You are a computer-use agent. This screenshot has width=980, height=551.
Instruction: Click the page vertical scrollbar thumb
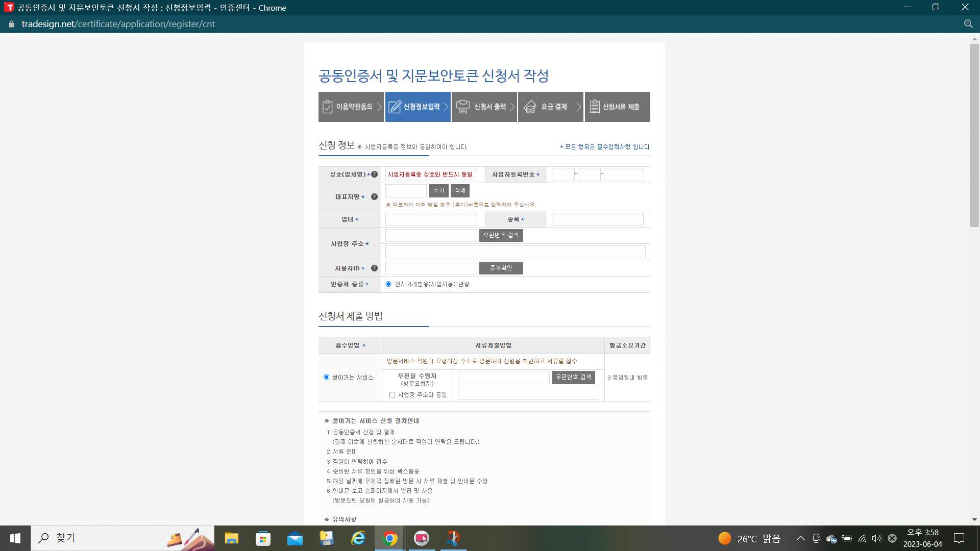[x=974, y=135]
